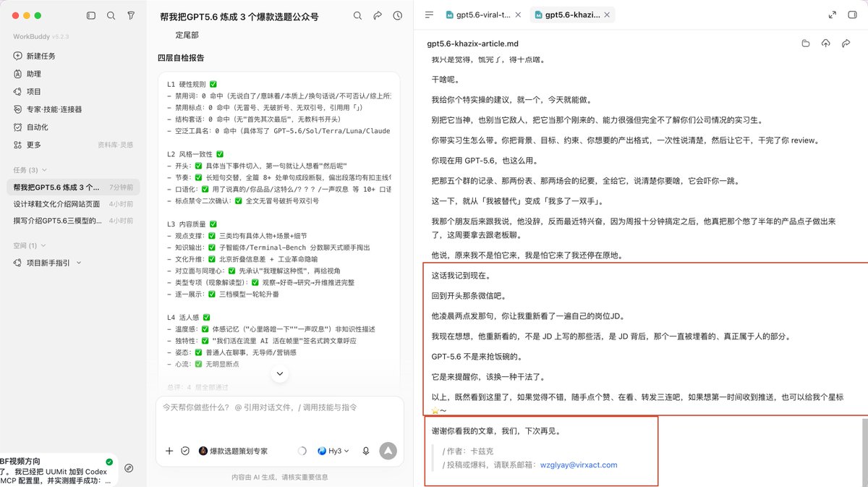The image size is (868, 487).
Task: Add attachment with the plus icon
Action: pos(169,451)
